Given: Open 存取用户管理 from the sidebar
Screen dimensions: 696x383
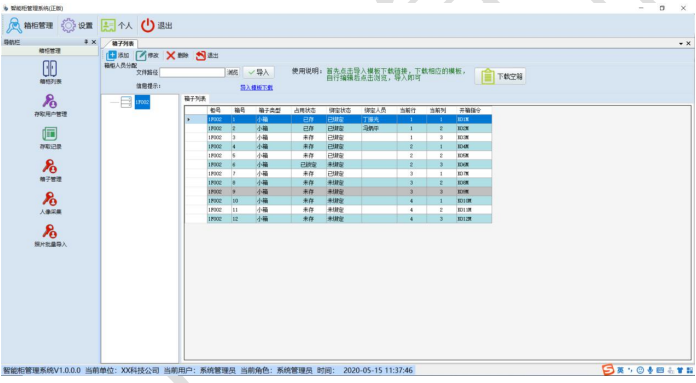Looking at the screenshot, I should [x=50, y=105].
